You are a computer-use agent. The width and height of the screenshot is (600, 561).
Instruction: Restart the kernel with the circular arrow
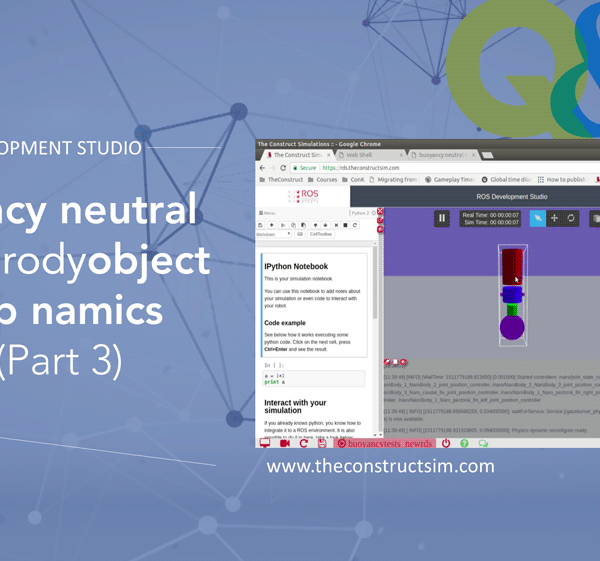click(x=355, y=225)
